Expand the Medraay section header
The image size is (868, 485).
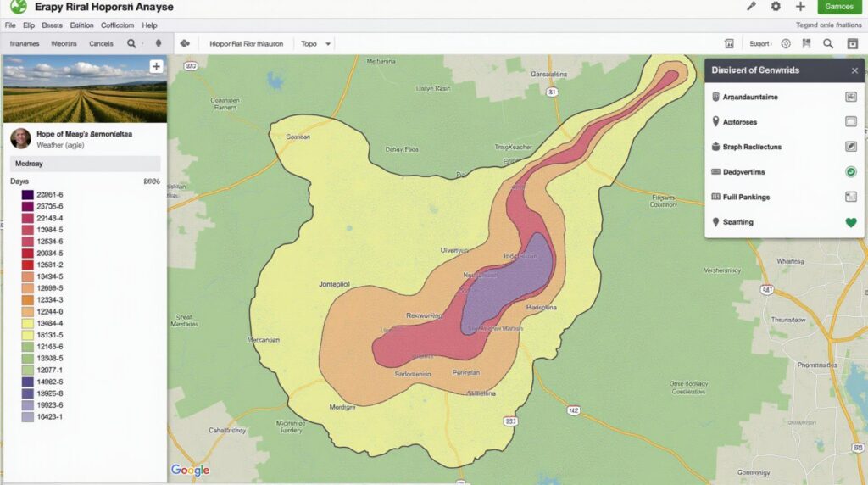[85, 164]
